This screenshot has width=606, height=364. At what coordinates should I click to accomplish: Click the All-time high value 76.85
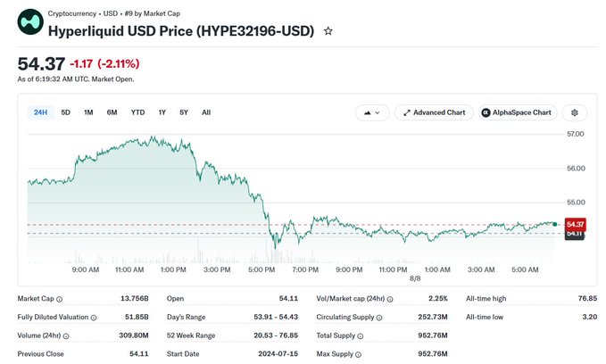click(587, 299)
